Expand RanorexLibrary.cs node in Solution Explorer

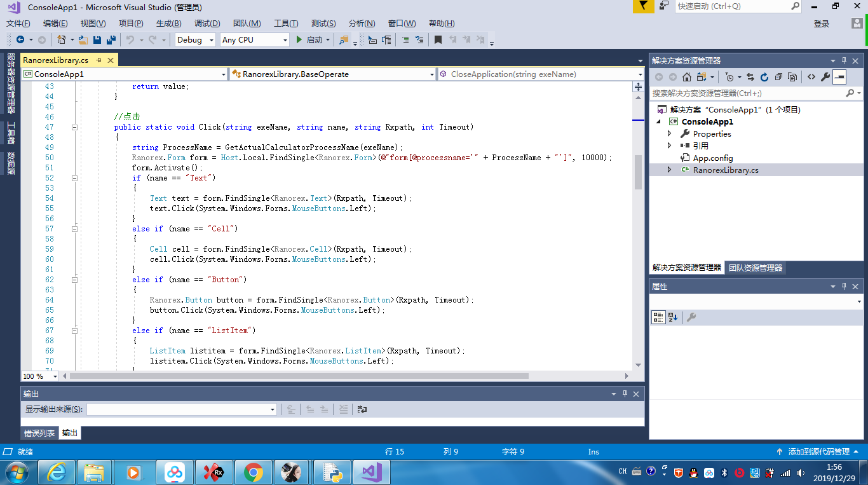(669, 170)
